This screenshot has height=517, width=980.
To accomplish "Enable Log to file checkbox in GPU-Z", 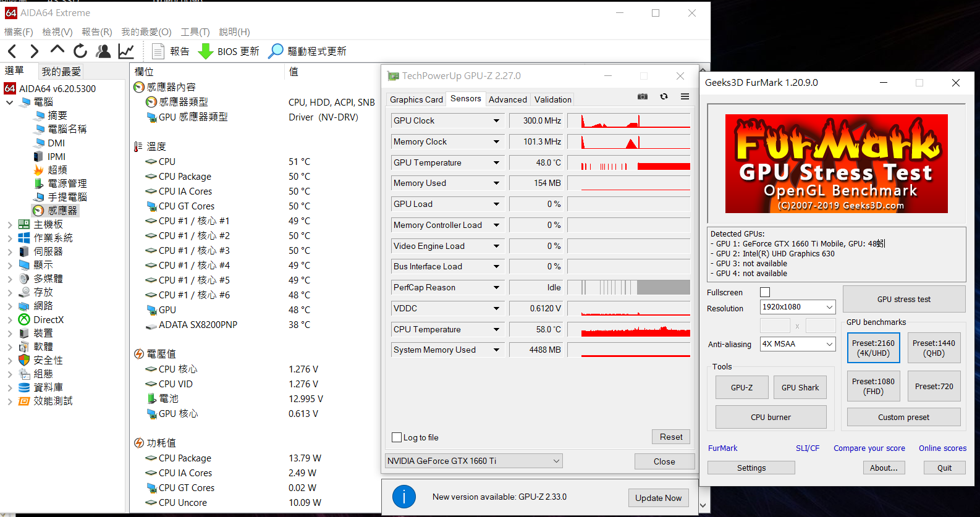I will [x=397, y=437].
